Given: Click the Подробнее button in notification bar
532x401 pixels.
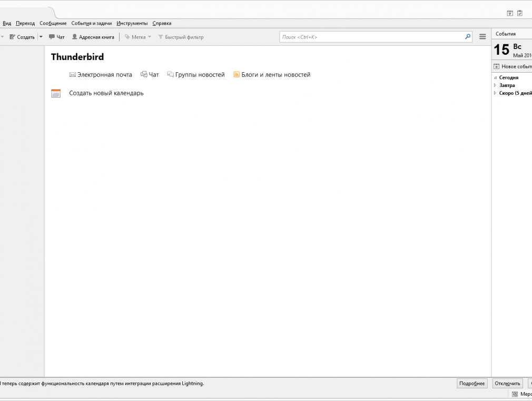Looking at the screenshot, I should (472, 383).
